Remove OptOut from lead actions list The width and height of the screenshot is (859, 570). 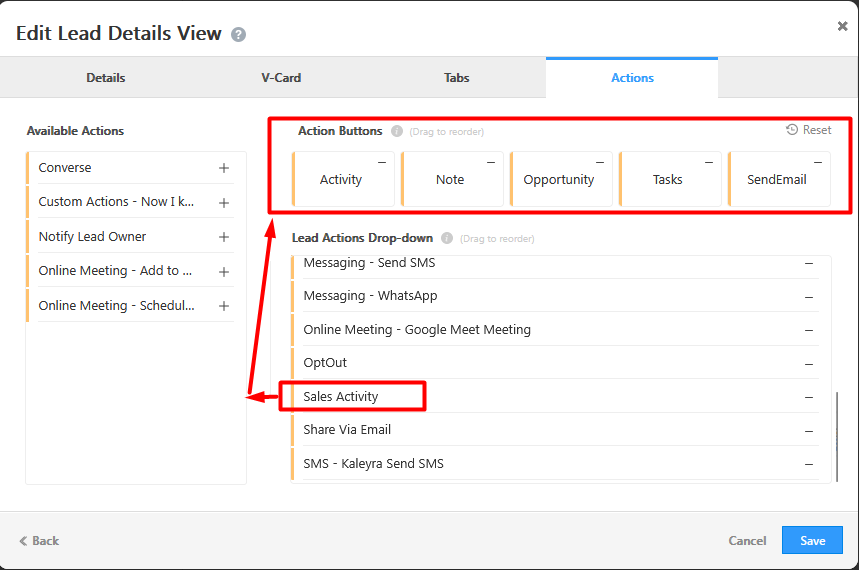(808, 363)
